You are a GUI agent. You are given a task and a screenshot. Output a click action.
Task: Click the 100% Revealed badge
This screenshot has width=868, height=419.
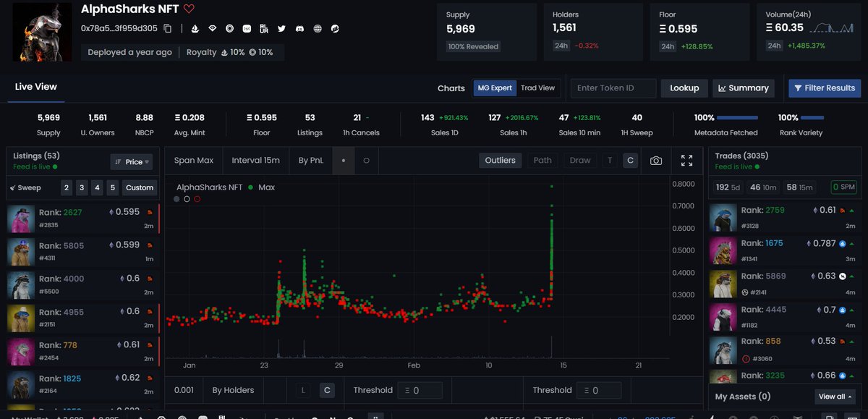point(473,46)
